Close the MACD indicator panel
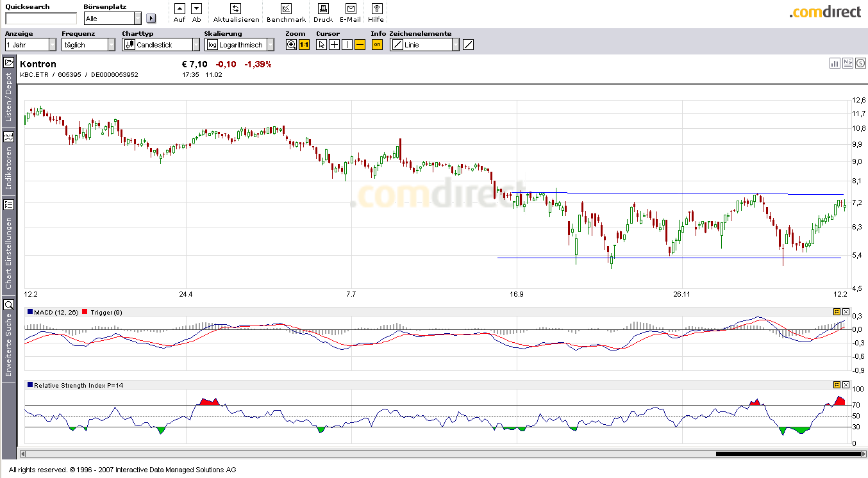This screenshot has width=868, height=478. coord(846,312)
